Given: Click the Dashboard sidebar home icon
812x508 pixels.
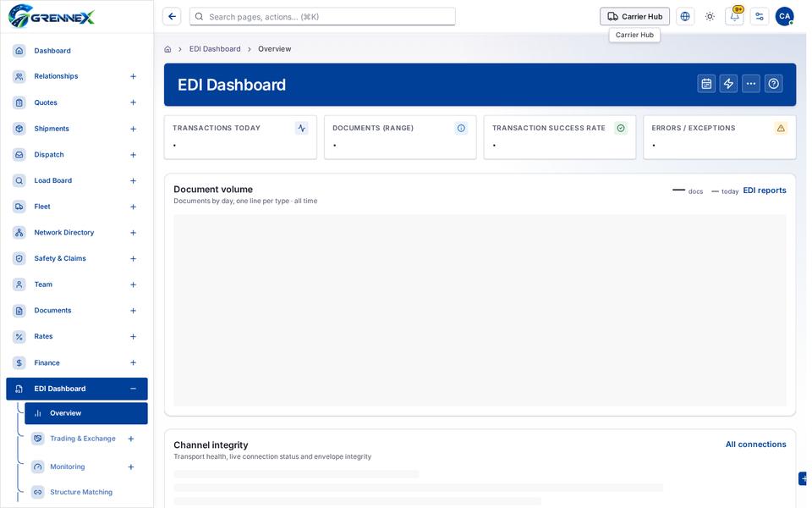Looking at the screenshot, I should [19, 51].
